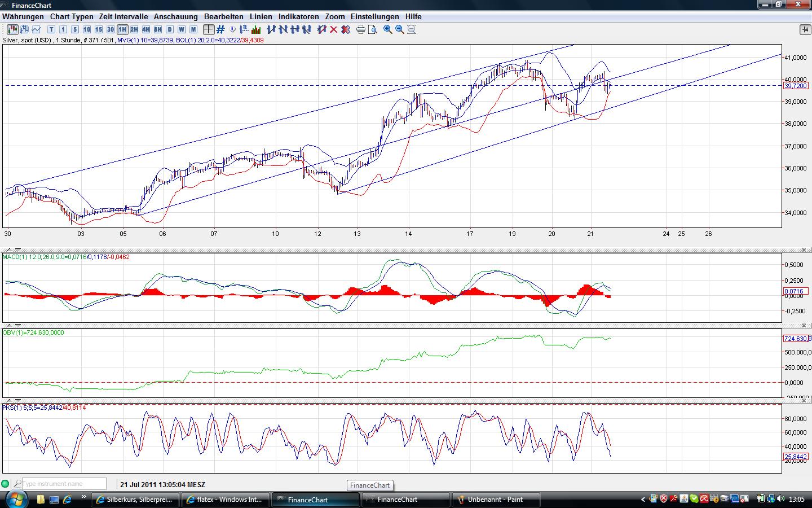This screenshot has height=508, width=812.
Task: Click the Type instrument name field
Action: click(x=64, y=484)
